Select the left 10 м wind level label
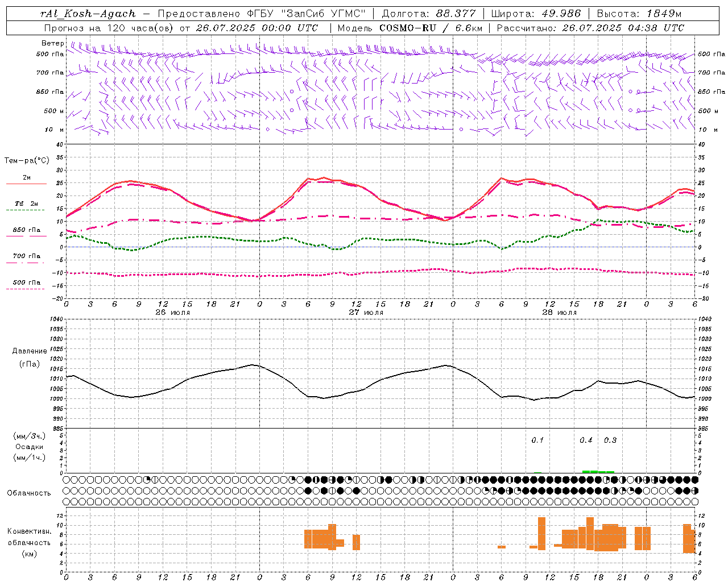This screenshot has width=728, height=582. [55, 130]
